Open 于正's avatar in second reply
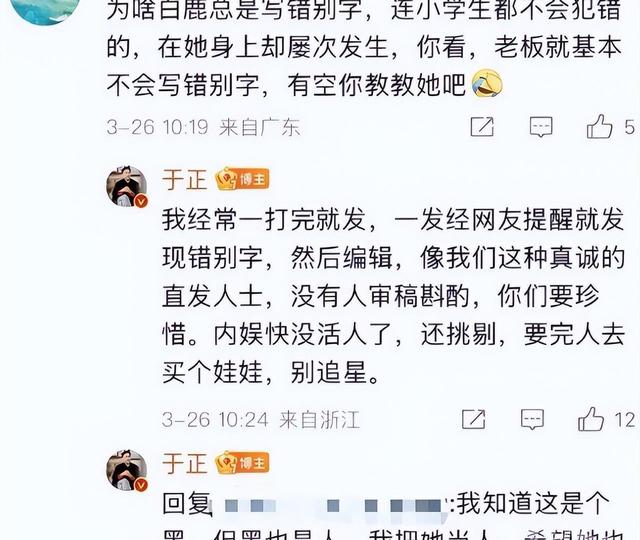This screenshot has height=540, width=640. [127, 470]
